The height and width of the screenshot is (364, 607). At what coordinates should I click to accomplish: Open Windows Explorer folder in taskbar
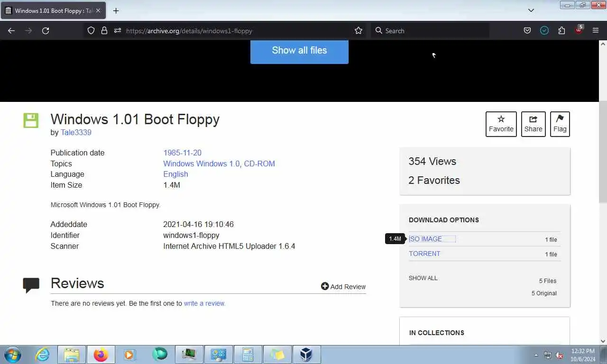[x=72, y=355]
